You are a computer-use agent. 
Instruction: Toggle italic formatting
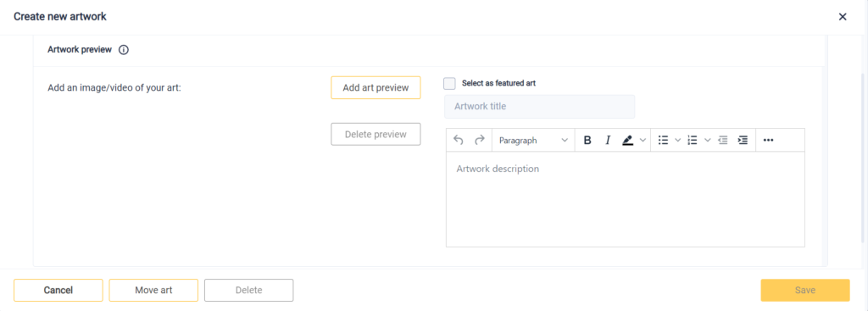click(x=607, y=141)
